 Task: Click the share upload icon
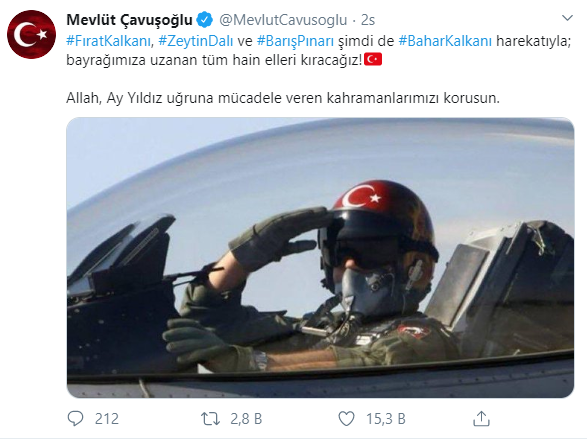pos(481,418)
